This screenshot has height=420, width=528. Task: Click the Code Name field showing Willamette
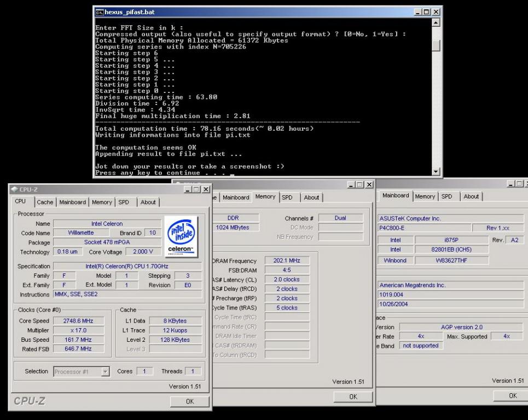click(81, 233)
